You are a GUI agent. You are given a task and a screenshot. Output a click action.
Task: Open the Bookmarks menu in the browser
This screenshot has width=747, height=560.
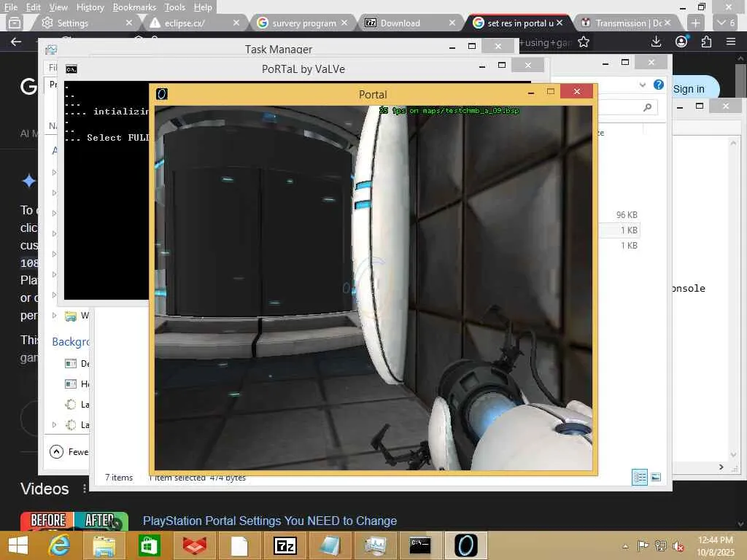[134, 7]
